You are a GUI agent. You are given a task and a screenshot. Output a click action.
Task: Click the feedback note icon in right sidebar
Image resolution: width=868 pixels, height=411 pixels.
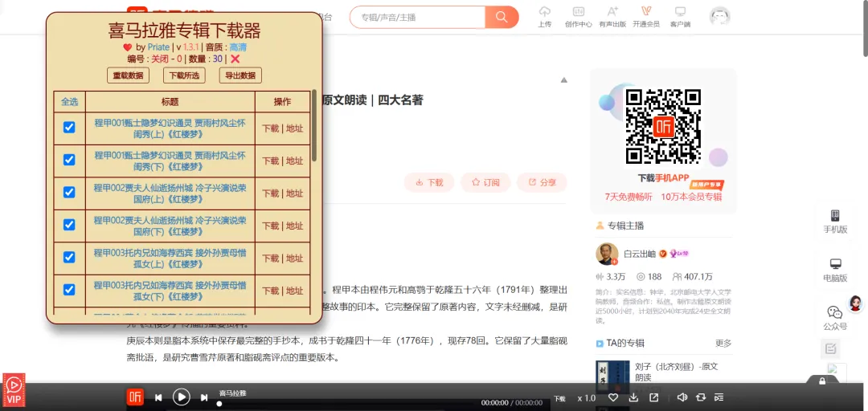pos(830,348)
